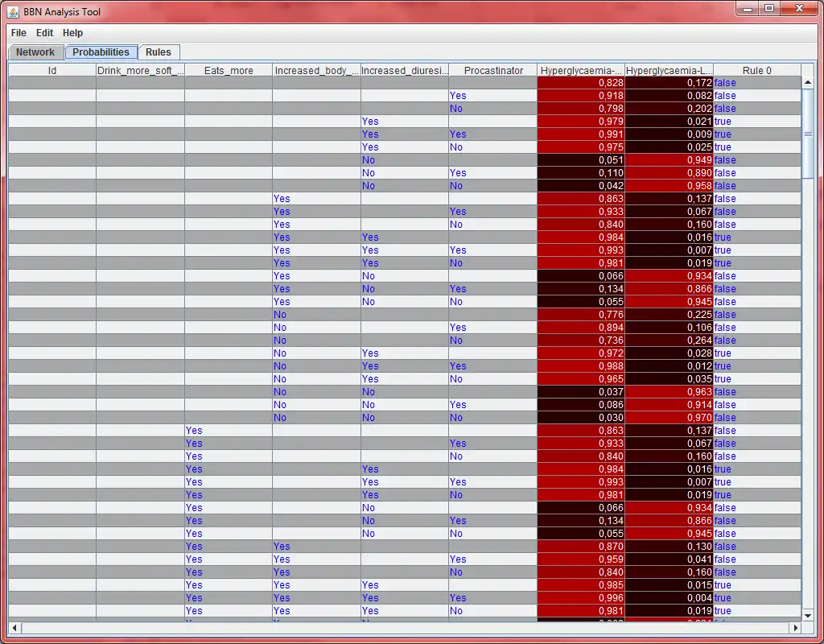Viewport: 824px width, 644px height.
Task: Click the vertical scrollbar down arrow
Action: click(808, 615)
